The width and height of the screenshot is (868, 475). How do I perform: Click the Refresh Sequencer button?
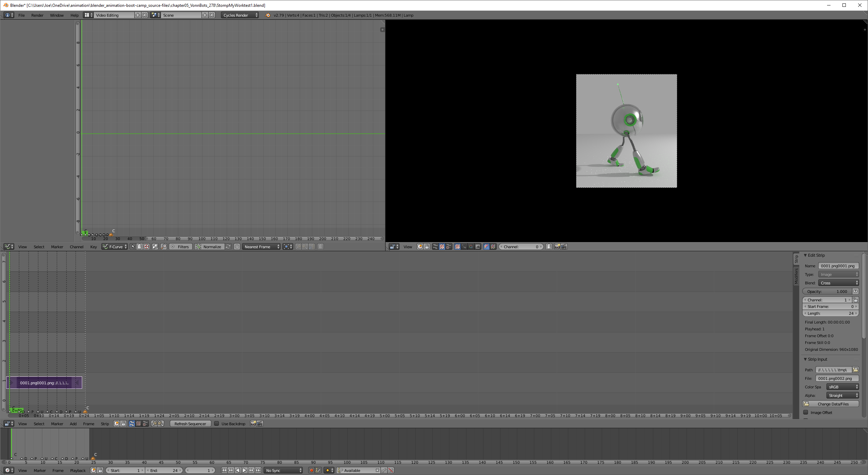(190, 424)
